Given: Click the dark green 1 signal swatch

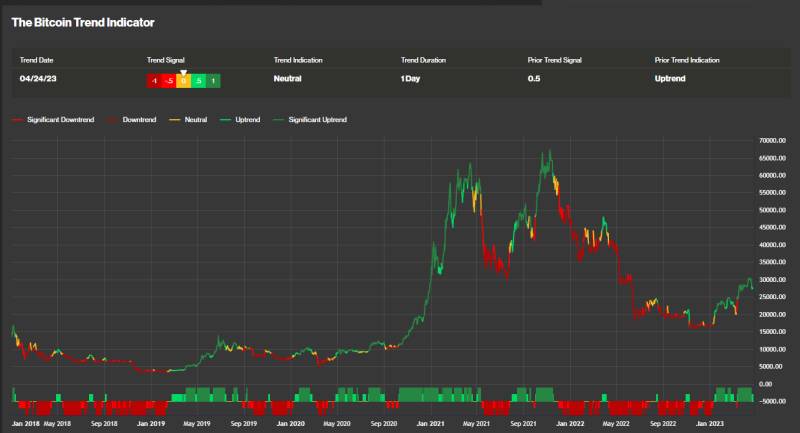Looking at the screenshot, I should pyautogui.click(x=213, y=81).
